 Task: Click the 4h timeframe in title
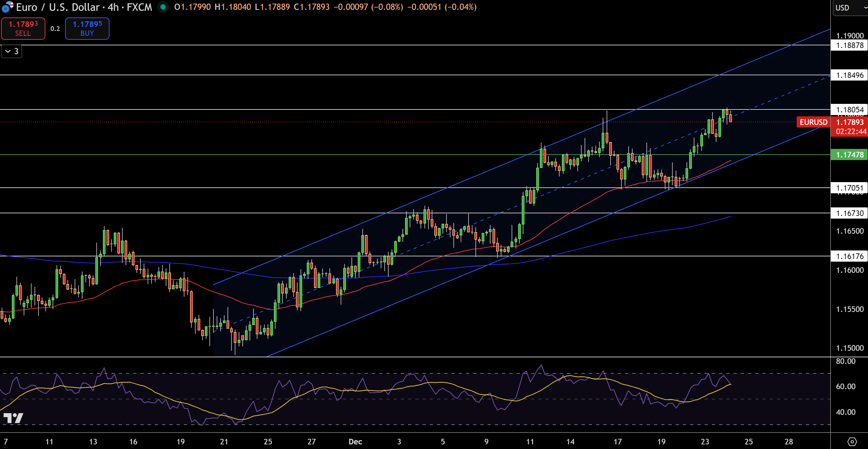(x=113, y=7)
